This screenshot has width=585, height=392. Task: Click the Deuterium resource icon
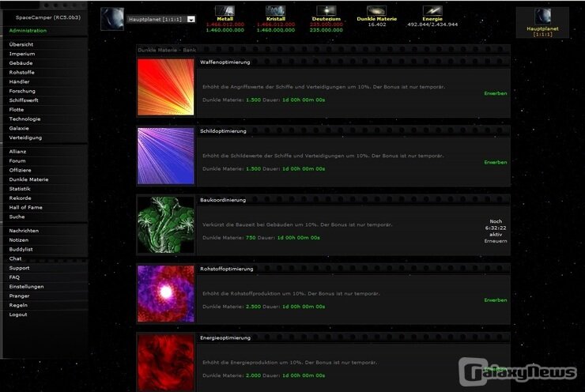click(x=326, y=10)
